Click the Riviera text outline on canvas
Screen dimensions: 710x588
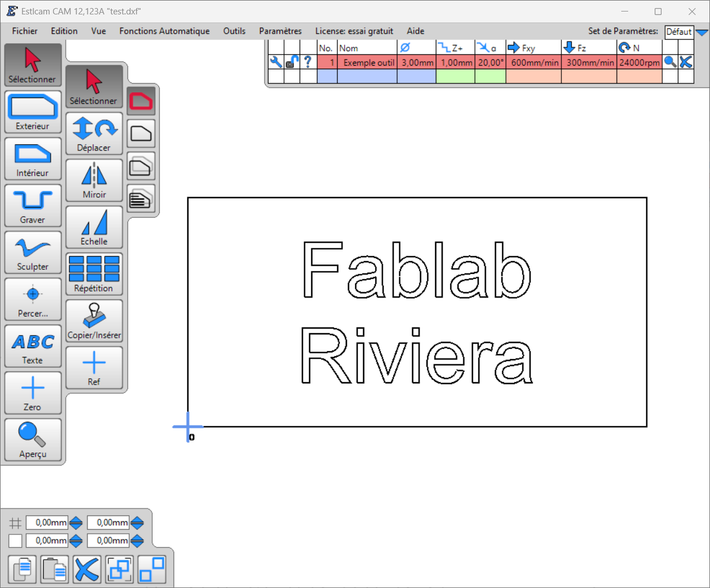coord(416,356)
